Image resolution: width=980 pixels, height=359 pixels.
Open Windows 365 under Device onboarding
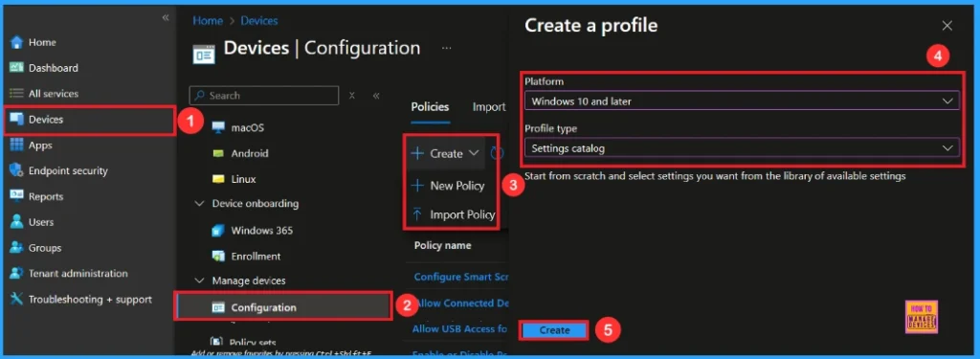261,230
